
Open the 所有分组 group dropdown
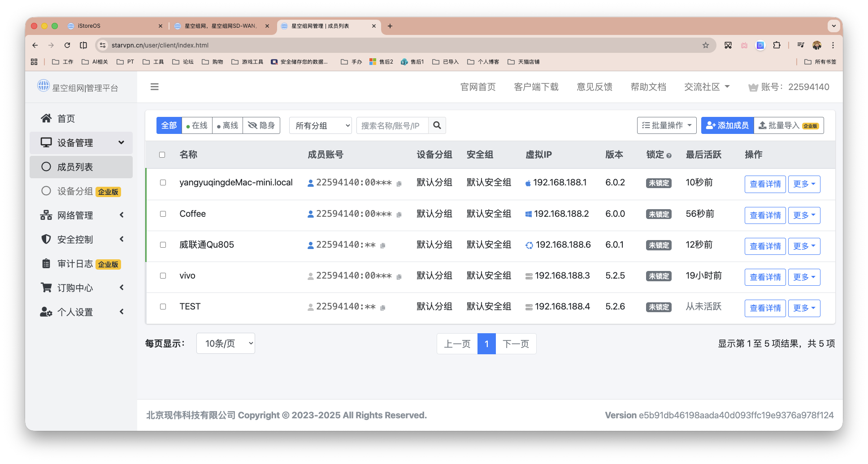(x=320, y=125)
